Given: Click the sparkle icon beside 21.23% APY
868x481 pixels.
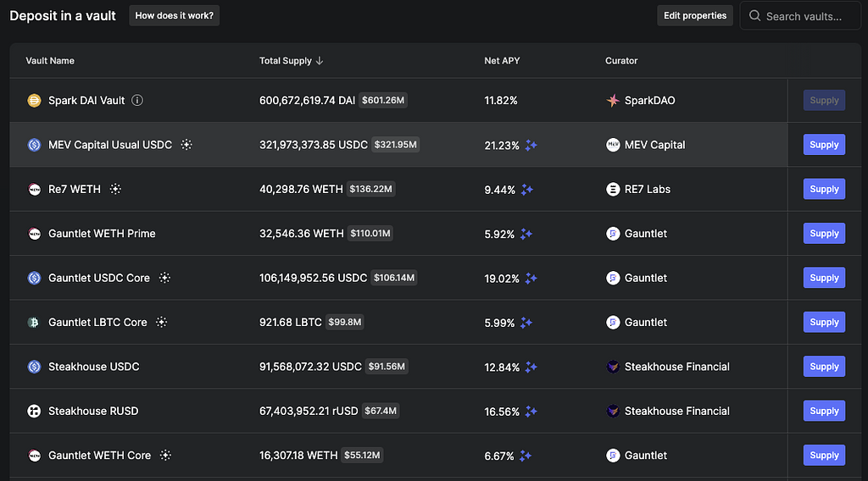Looking at the screenshot, I should click(x=531, y=146).
